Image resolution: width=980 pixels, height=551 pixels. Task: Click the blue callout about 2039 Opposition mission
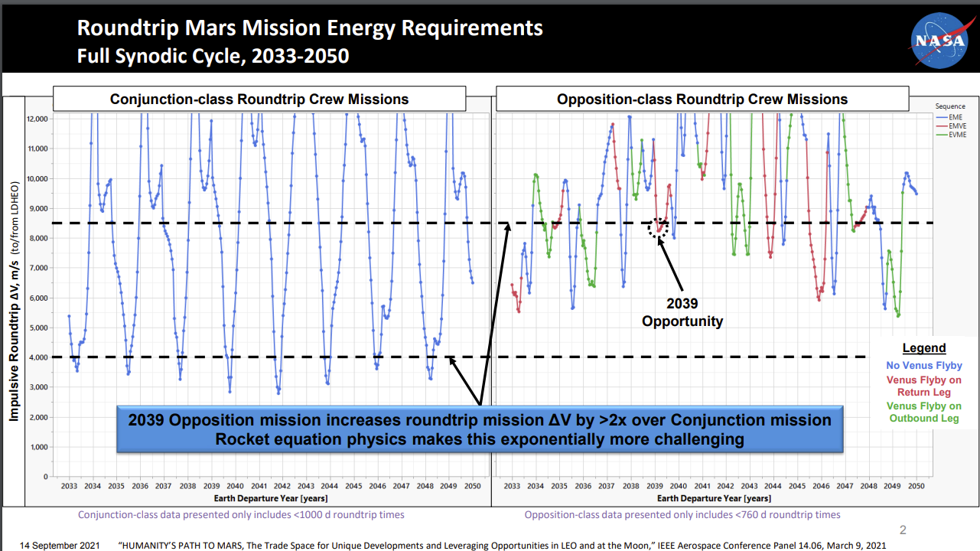pyautogui.click(x=480, y=429)
